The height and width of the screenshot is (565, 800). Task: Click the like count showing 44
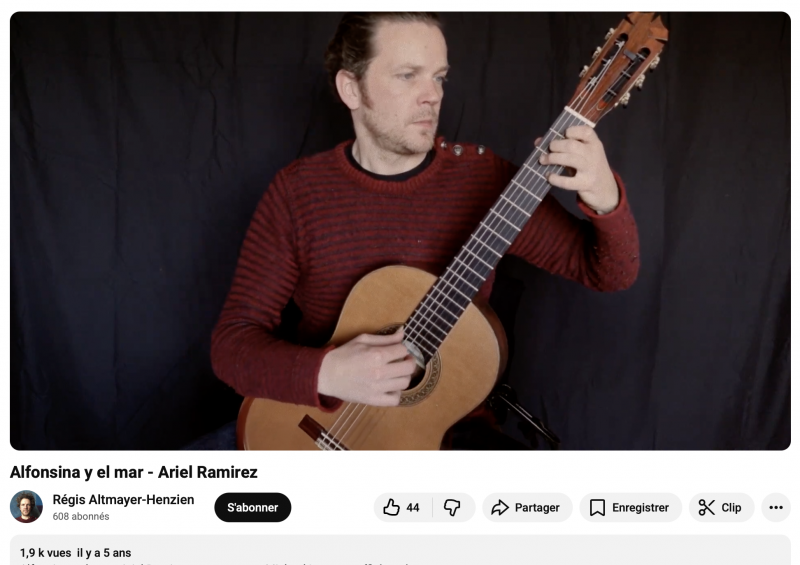(413, 508)
